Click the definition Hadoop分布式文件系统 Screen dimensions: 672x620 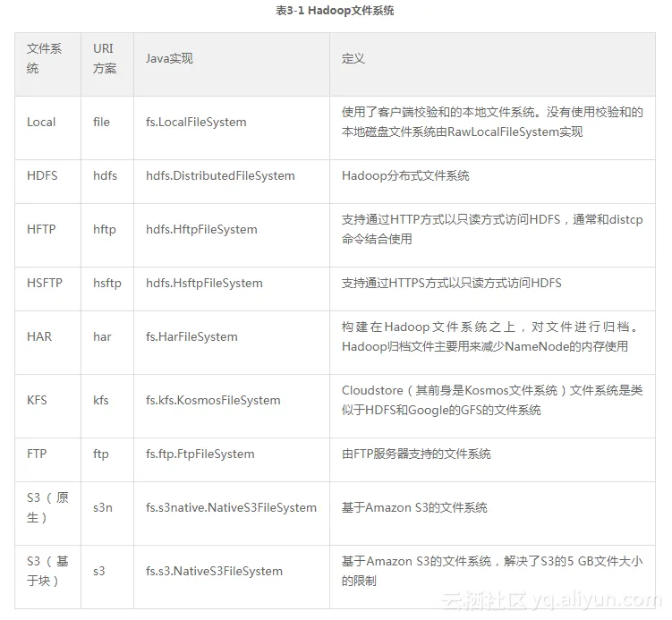405,175
